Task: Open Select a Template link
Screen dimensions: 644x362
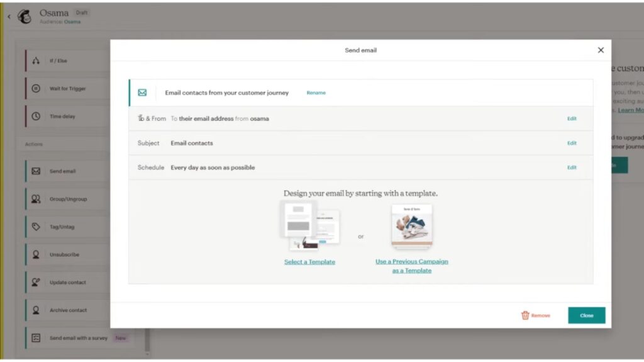Action: 309,262
